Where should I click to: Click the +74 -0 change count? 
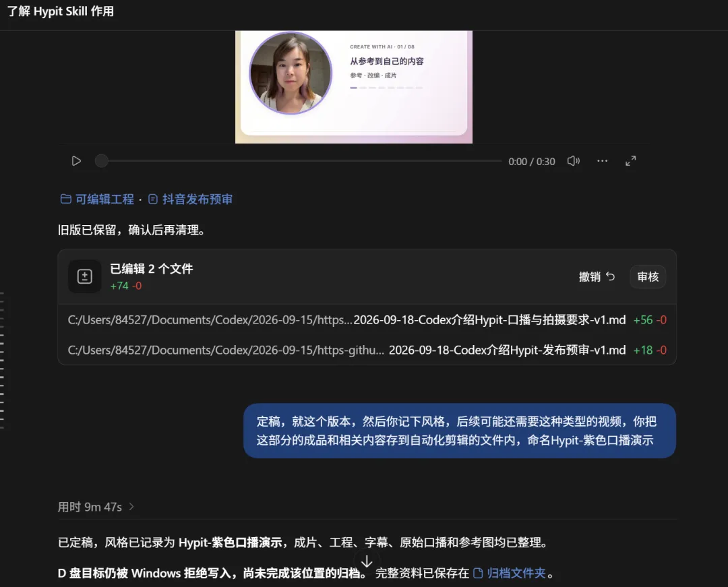pyautogui.click(x=126, y=286)
